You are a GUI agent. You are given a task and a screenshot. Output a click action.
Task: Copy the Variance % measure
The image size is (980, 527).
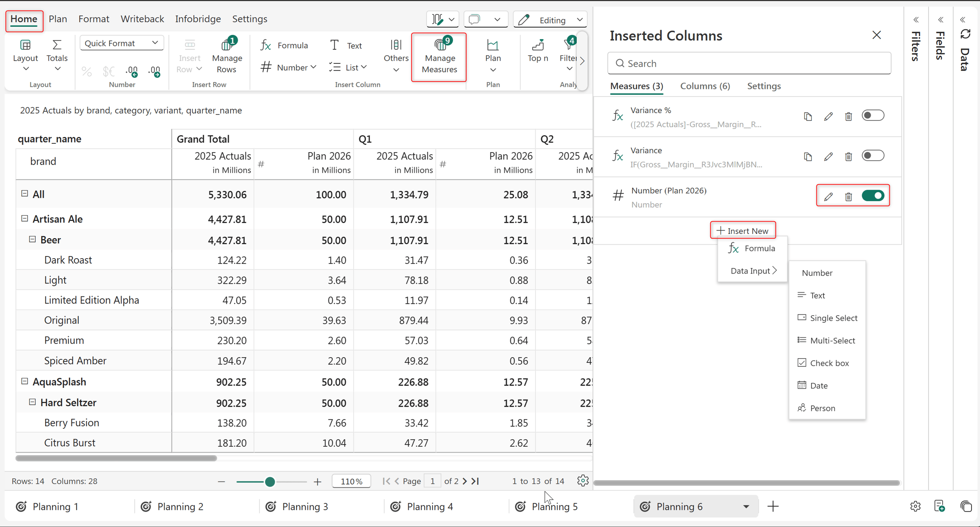tap(808, 116)
